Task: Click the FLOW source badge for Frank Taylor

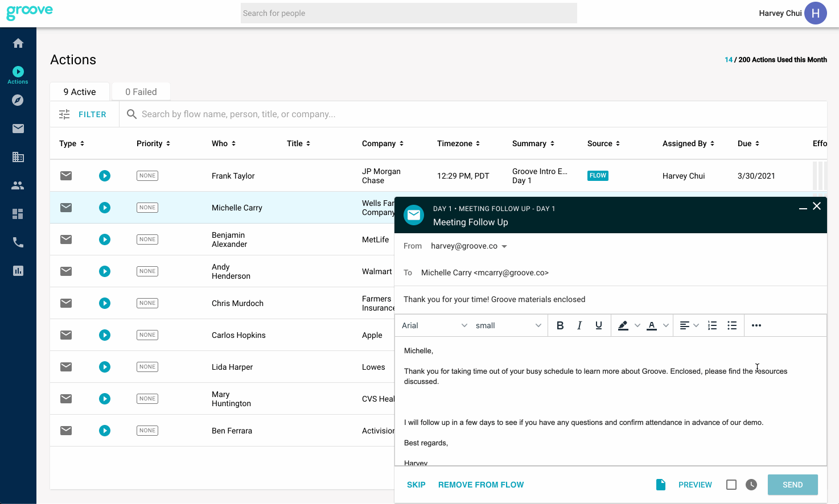Action: (x=598, y=176)
